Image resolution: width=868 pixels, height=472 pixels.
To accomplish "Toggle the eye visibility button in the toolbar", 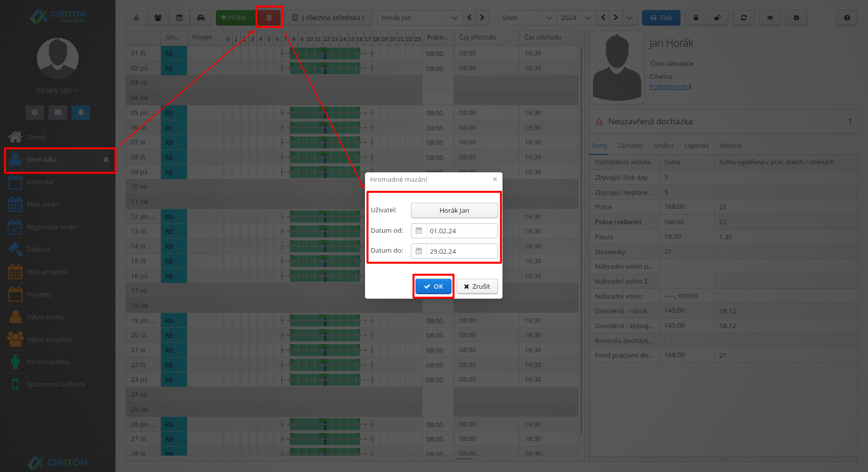I will pyautogui.click(x=770, y=18).
